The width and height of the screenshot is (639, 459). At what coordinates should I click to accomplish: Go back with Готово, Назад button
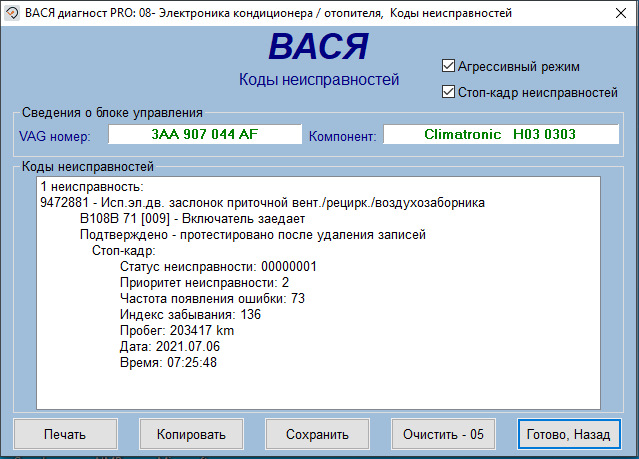coord(569,434)
